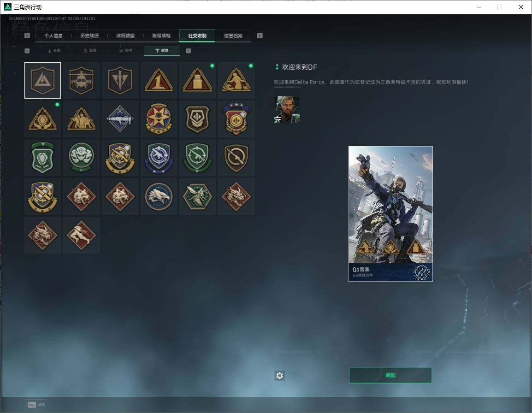Click the Qa蕾塞 player name text
Viewport: 532px width, 413px height.
[361, 270]
